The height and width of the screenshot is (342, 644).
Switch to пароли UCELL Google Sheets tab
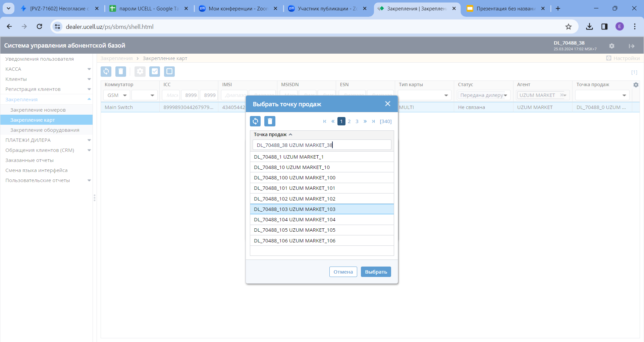(149, 8)
